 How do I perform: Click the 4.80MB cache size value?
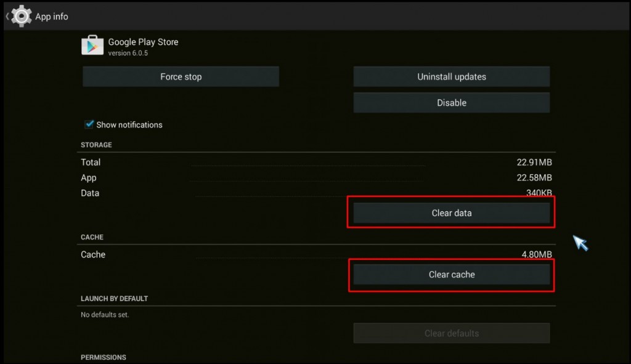click(x=536, y=254)
